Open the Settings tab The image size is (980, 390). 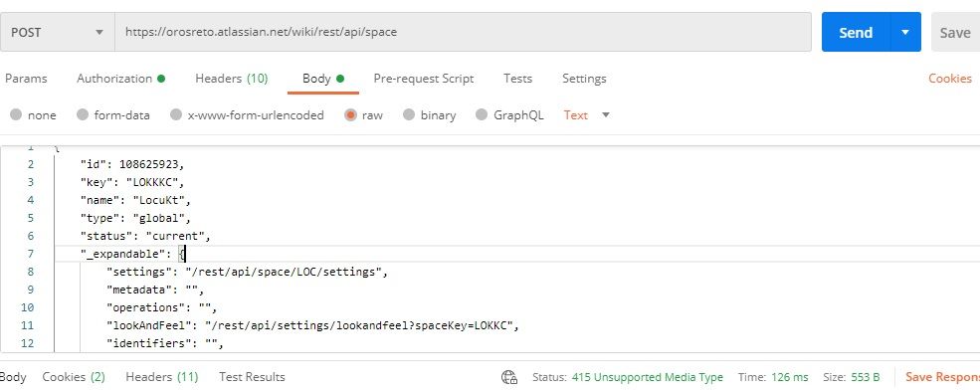point(584,79)
